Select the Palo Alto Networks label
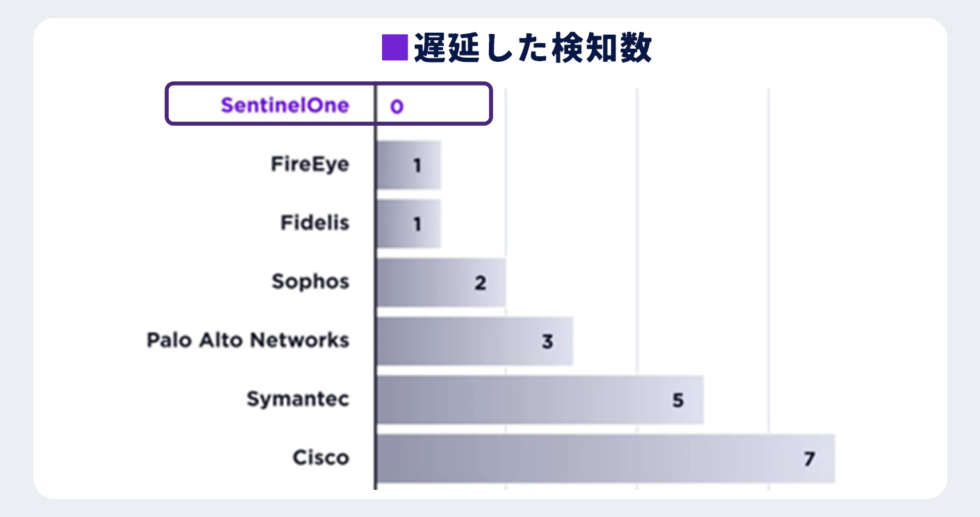Image resolution: width=980 pixels, height=517 pixels. 248,340
